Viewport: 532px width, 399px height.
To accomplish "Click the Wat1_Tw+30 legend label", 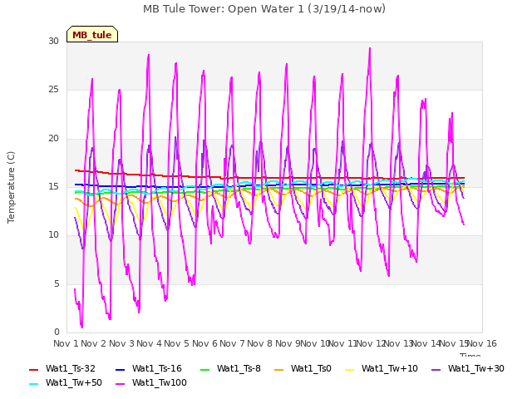I will click(x=476, y=368).
